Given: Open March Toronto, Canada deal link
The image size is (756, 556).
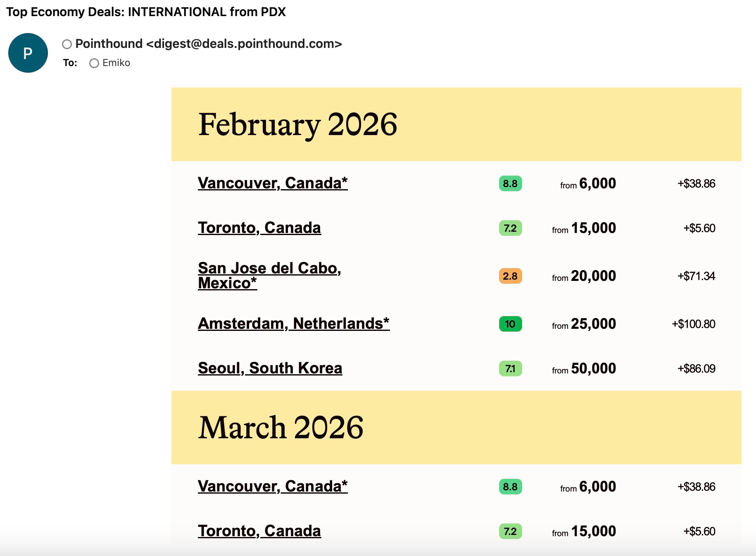Looking at the screenshot, I should pyautogui.click(x=259, y=531).
